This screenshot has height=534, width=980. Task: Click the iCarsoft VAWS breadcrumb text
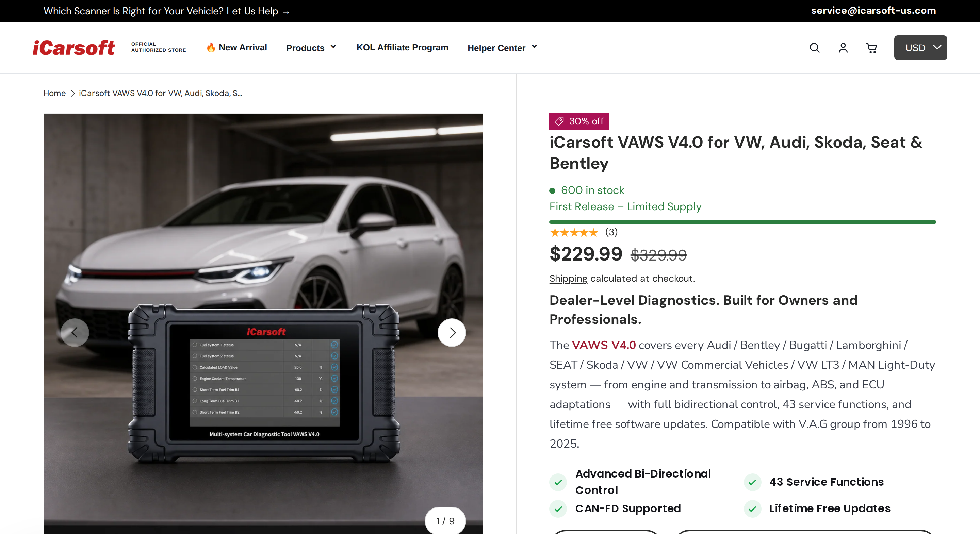coord(160,93)
